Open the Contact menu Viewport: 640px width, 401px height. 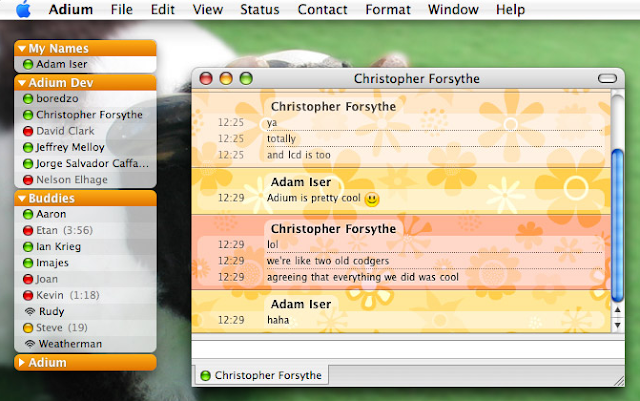point(322,9)
